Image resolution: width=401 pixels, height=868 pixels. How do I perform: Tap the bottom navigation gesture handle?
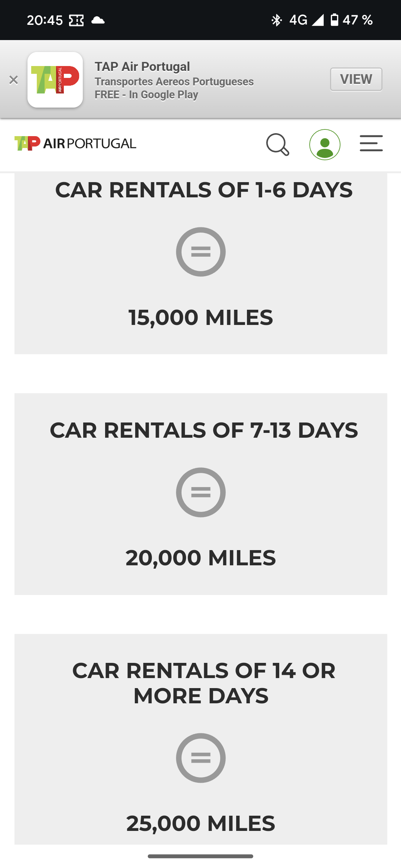(x=200, y=856)
